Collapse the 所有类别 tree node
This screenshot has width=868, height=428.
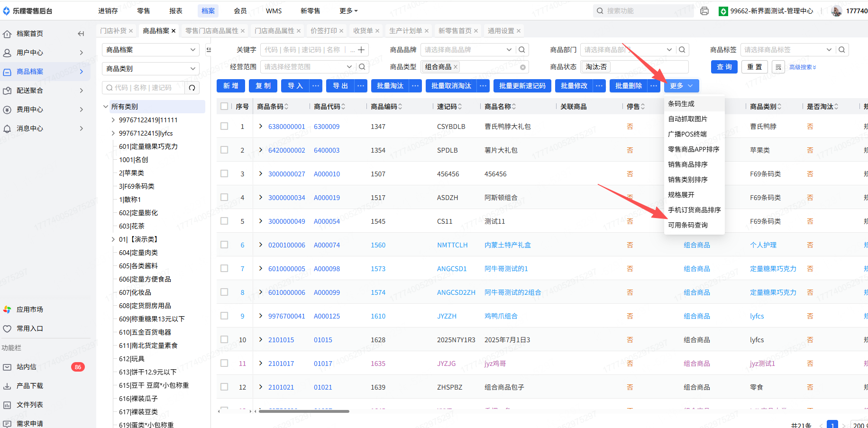(106, 107)
